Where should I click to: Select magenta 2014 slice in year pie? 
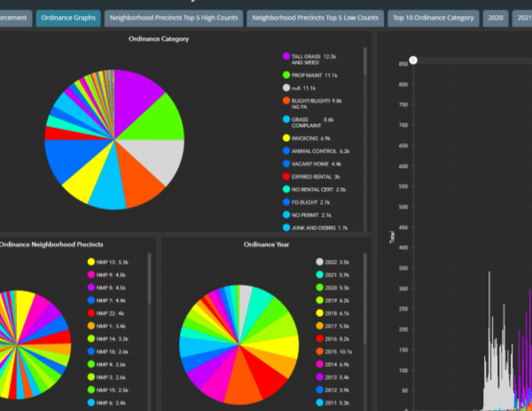219,375
